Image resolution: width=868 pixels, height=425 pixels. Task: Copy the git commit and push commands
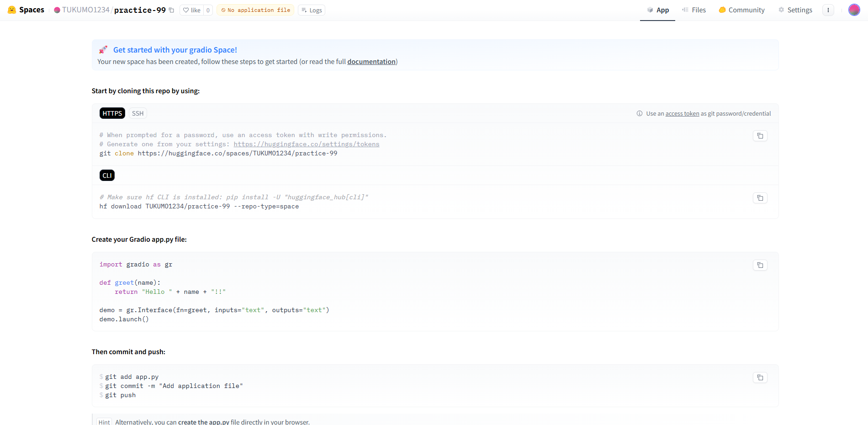(760, 377)
